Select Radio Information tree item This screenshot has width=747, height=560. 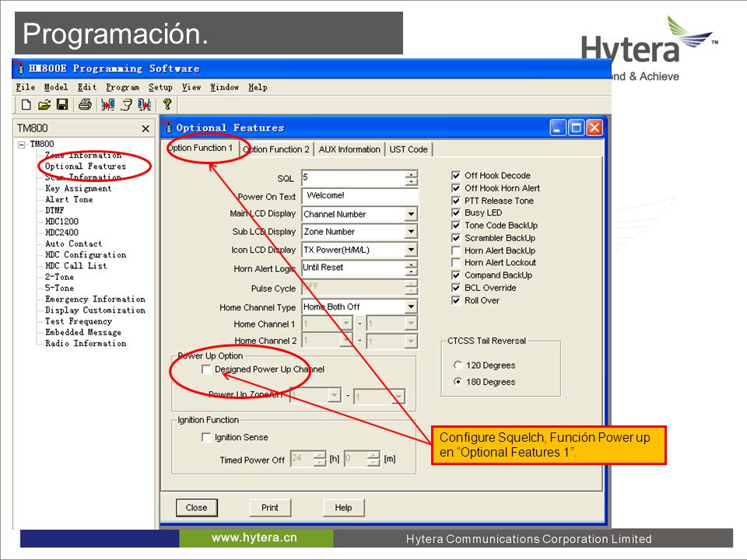click(86, 343)
